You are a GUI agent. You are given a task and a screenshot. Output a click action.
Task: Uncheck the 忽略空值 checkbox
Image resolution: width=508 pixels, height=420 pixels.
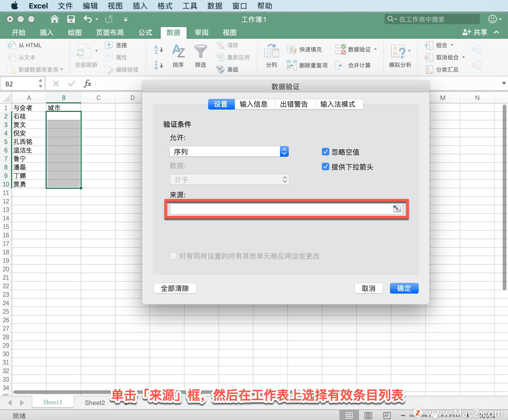point(326,152)
